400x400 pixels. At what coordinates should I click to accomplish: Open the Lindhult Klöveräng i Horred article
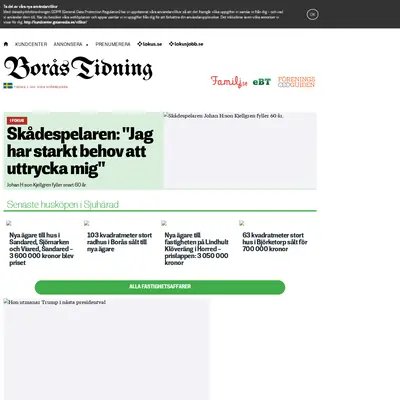point(197,249)
